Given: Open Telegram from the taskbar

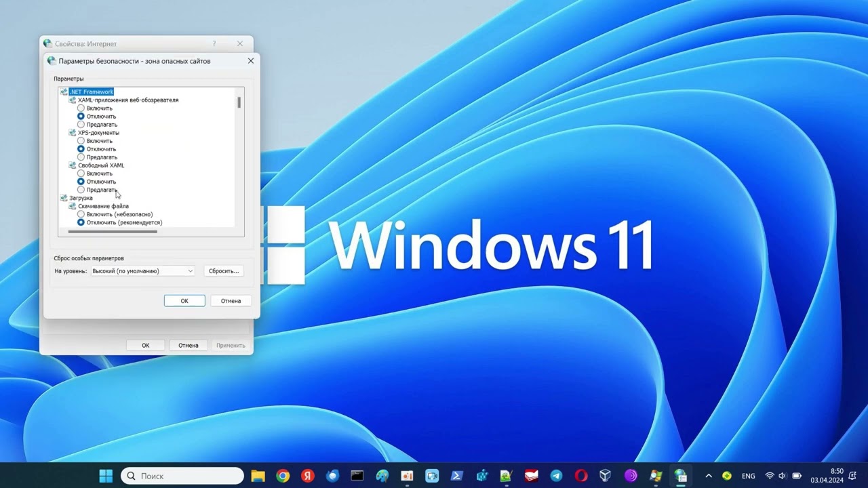Looking at the screenshot, I should [556, 476].
